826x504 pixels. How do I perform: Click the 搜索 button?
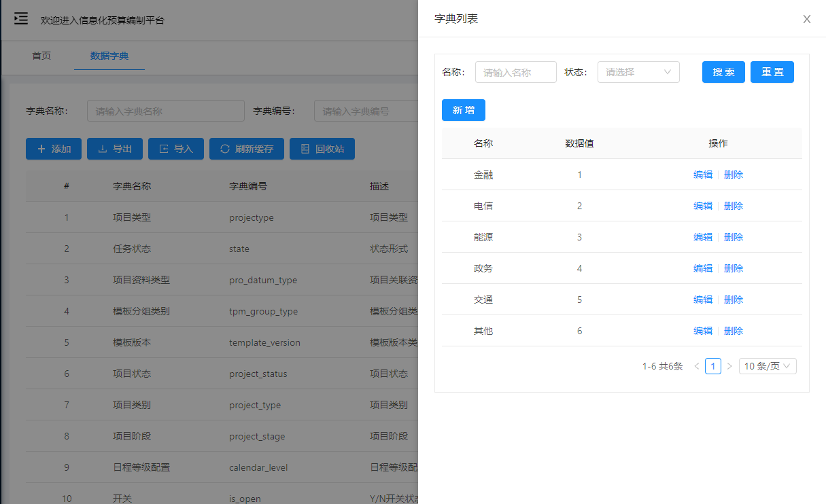coord(723,72)
